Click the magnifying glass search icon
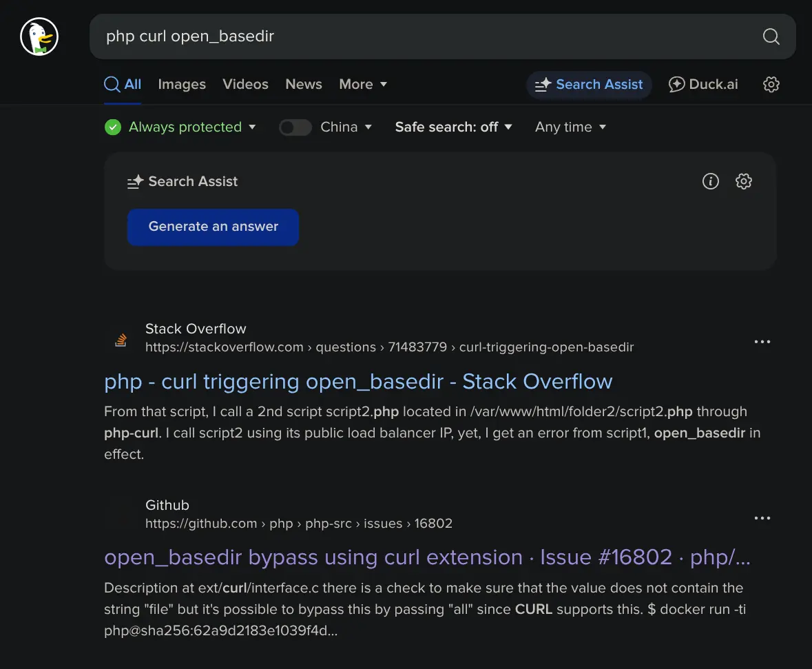 pos(771,37)
